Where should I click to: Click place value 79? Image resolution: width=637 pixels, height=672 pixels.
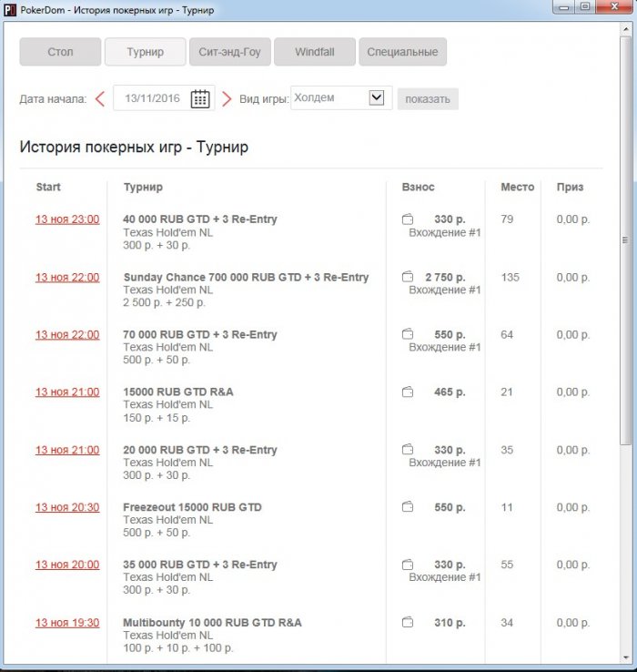pyautogui.click(x=507, y=219)
